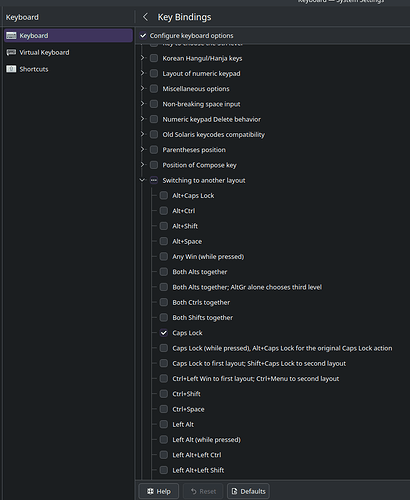Toggle the Switching to another layout partial checkbox
This screenshot has height=500, width=410.
(154, 180)
